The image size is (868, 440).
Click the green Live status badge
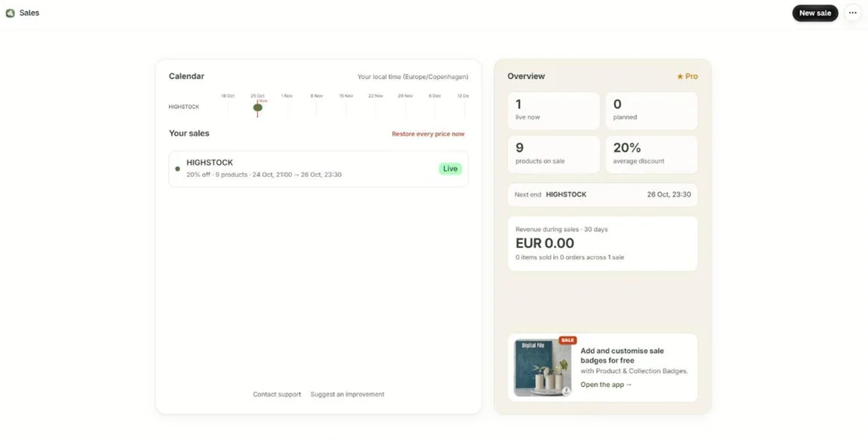pyautogui.click(x=450, y=168)
